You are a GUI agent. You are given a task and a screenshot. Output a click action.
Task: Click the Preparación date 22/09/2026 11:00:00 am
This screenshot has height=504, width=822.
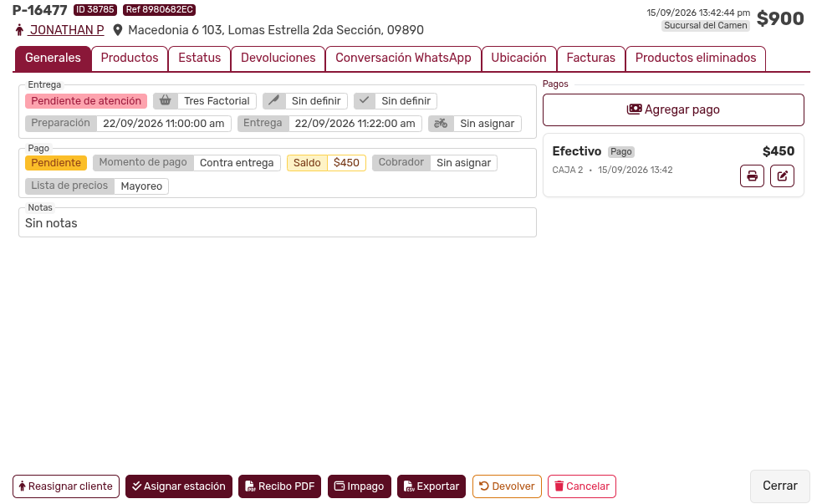pos(164,124)
